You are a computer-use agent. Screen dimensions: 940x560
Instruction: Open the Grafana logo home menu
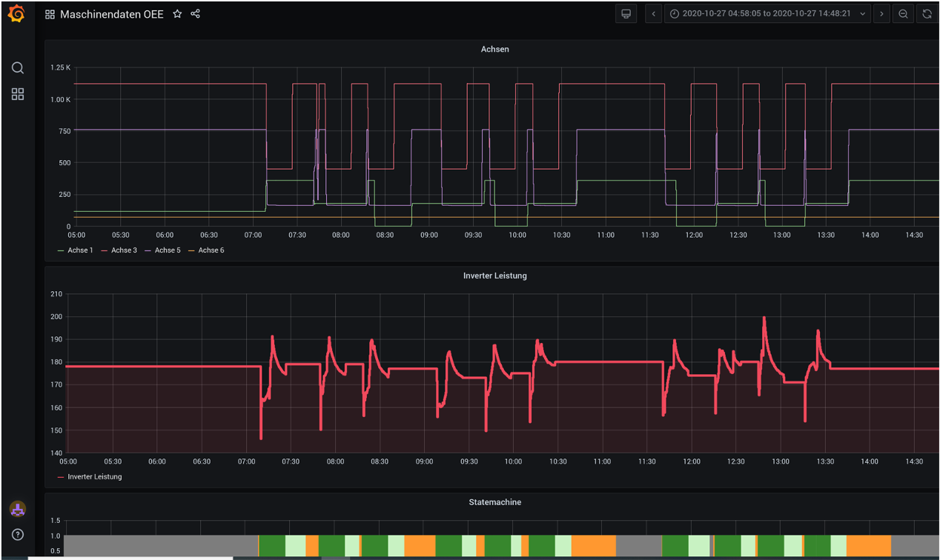click(x=16, y=14)
